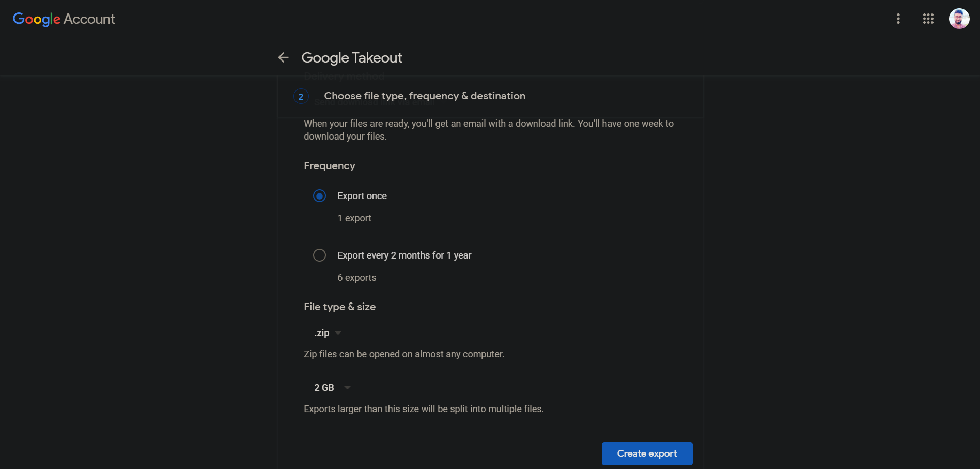The height and width of the screenshot is (469, 980).
Task: Go back using the left arrow
Action: click(283, 57)
